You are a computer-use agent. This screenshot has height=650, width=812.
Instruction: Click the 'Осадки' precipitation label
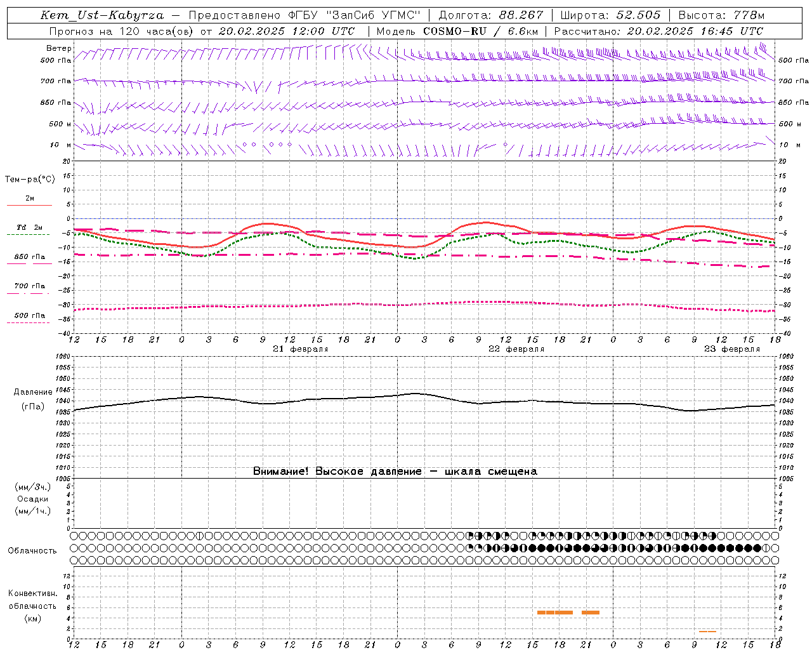coord(33,499)
